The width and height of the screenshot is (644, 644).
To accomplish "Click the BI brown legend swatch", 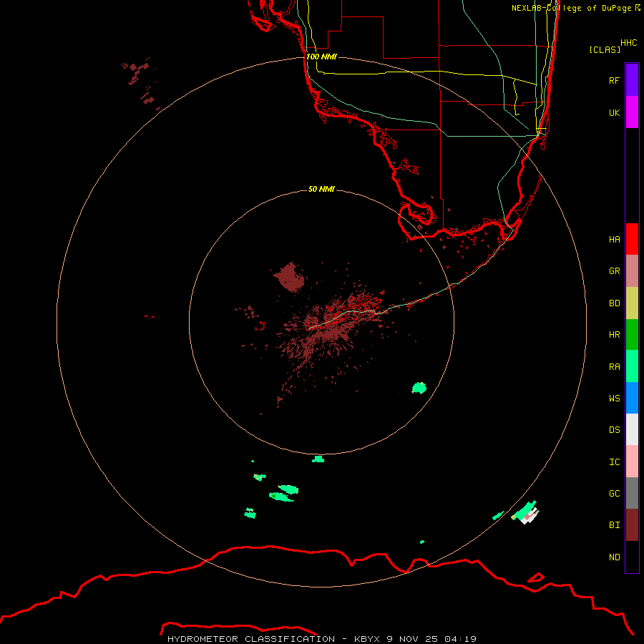I will [632, 525].
